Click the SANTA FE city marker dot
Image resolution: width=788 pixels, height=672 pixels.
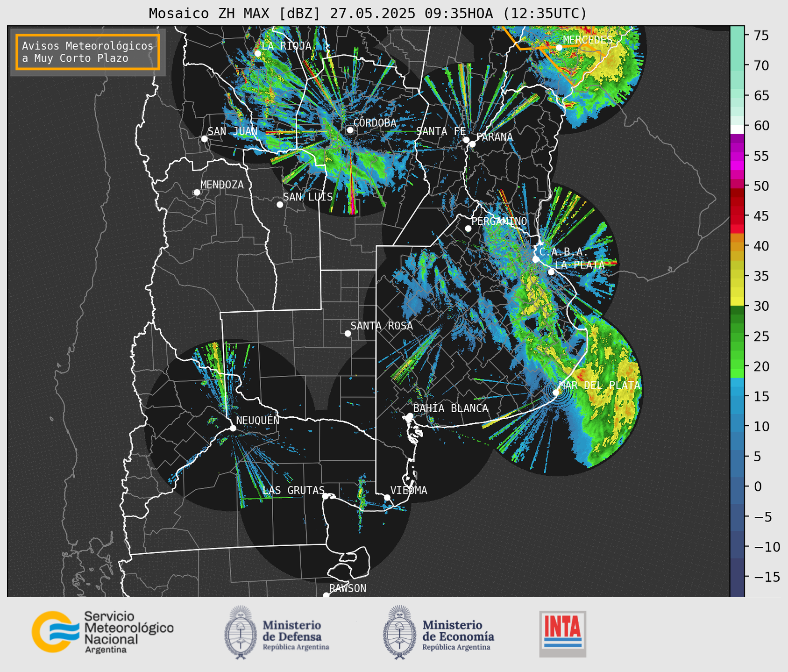(x=466, y=140)
